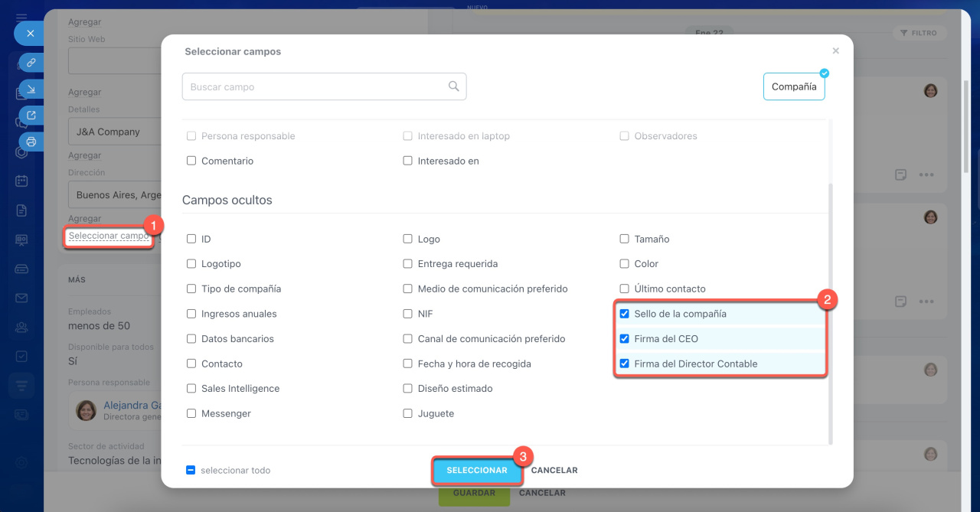
Task: Click into the Buscar campo search box
Action: [x=314, y=86]
